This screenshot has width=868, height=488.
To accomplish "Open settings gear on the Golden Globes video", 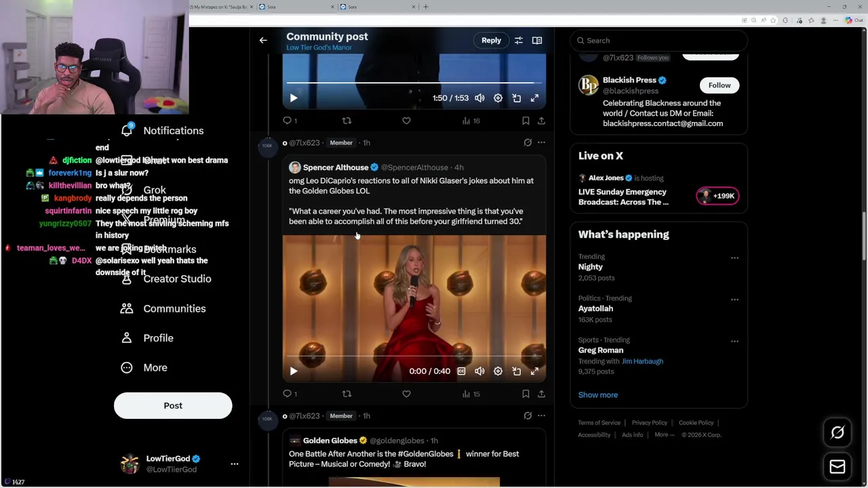I will [498, 371].
